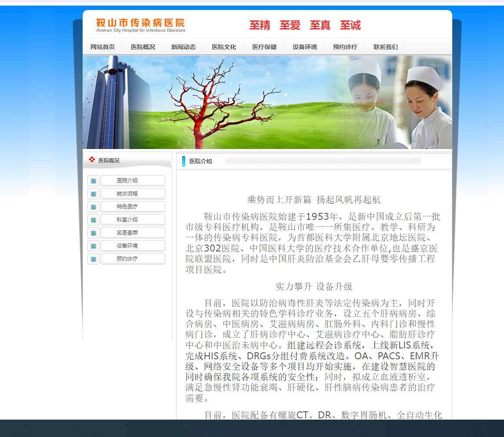Click the subheading 实力攀升 设备升级
The height and width of the screenshot is (437, 504).
314,286
